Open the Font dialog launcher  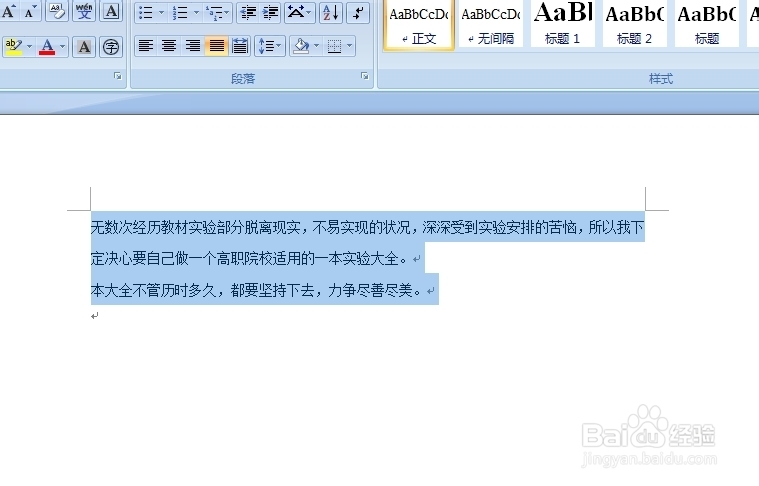[x=118, y=76]
